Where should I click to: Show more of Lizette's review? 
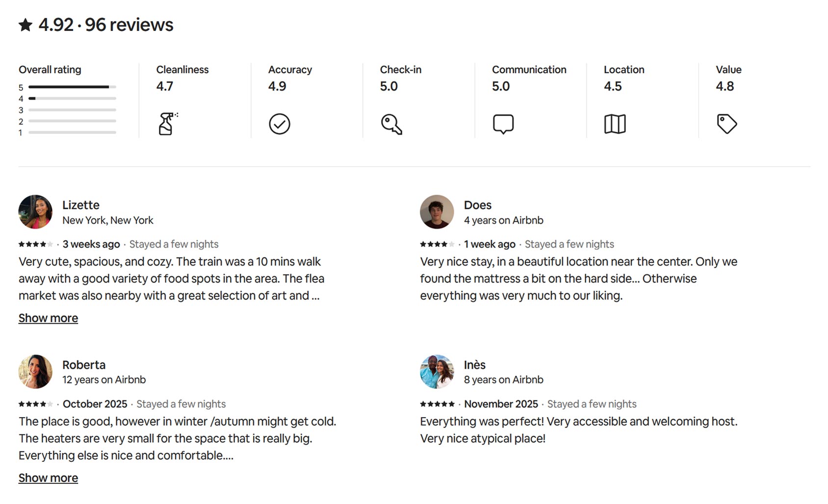[x=48, y=318]
